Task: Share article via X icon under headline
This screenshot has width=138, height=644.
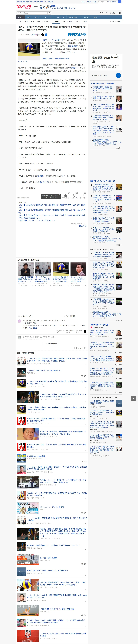Action: pos(43,35)
